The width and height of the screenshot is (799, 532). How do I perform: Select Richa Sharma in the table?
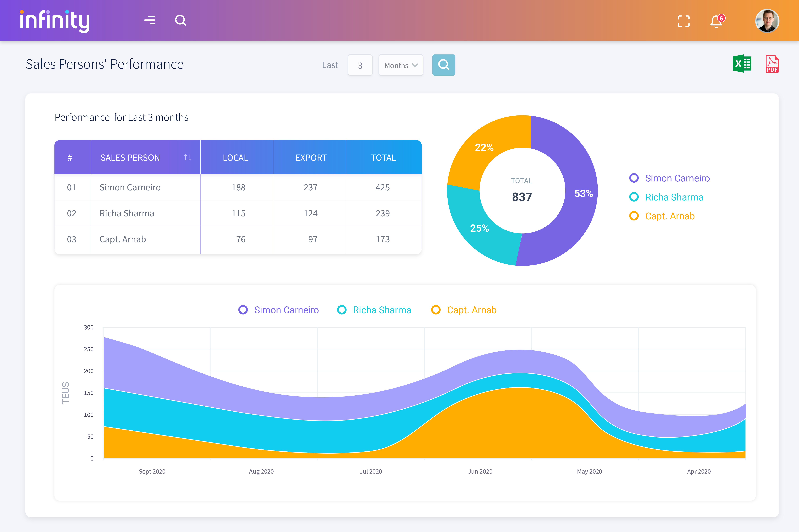coord(127,213)
